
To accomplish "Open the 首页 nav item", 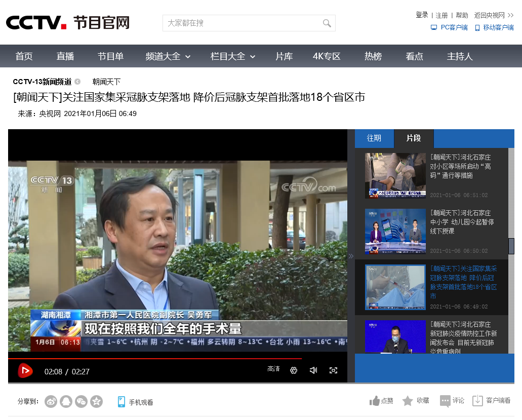I will coord(24,56).
